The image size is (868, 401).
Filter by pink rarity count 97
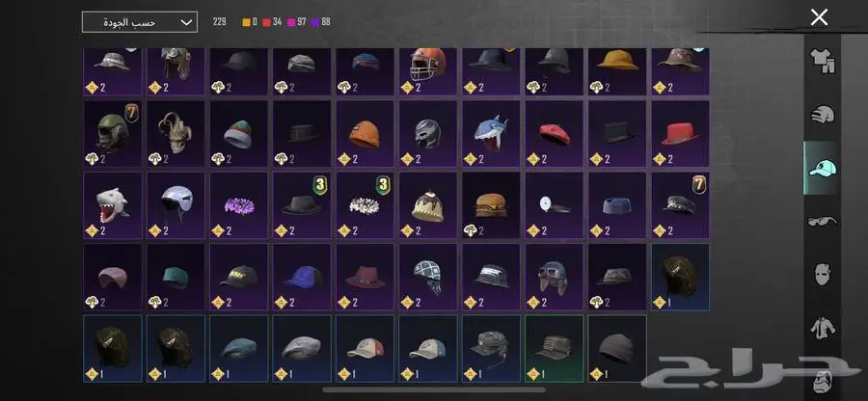tap(297, 22)
